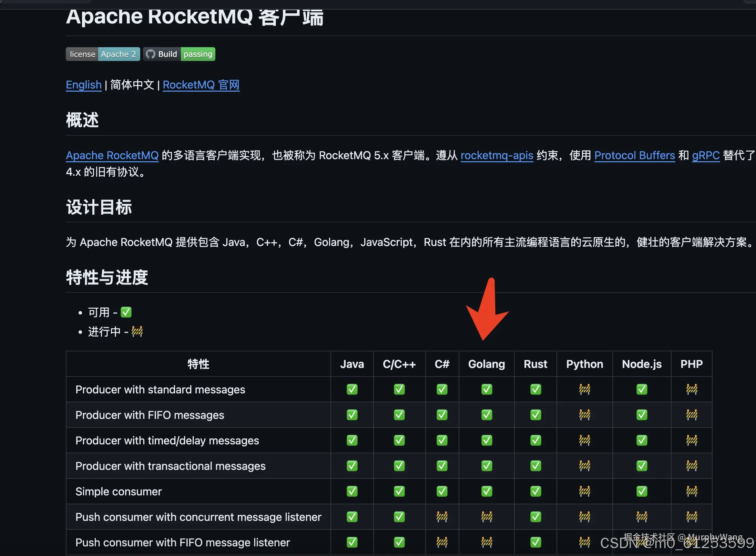Click Golang column header

tap(486, 364)
